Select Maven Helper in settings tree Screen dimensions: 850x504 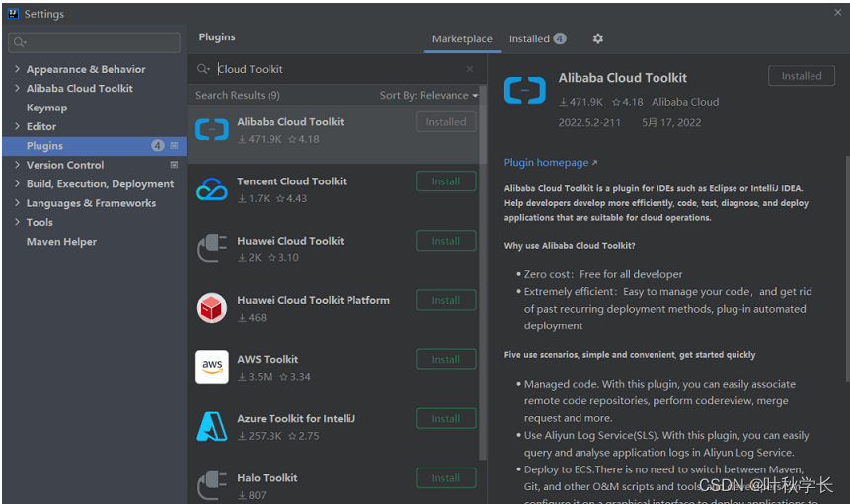tap(61, 242)
